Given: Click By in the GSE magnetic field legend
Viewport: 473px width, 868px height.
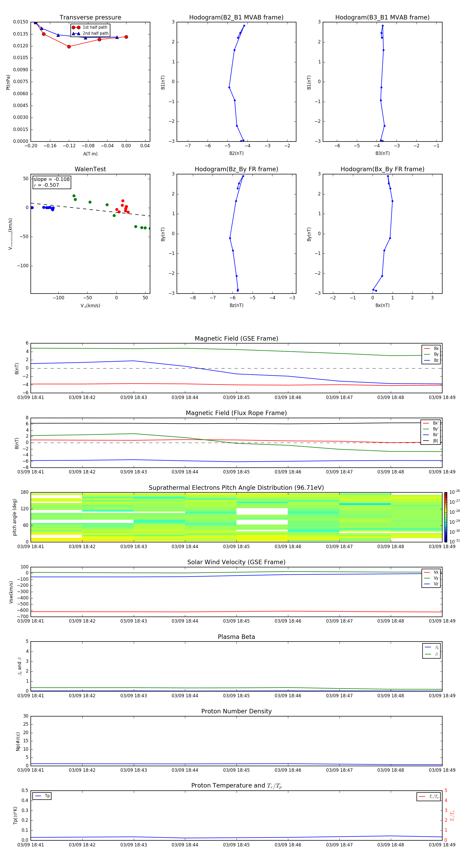Looking at the screenshot, I should (x=431, y=355).
